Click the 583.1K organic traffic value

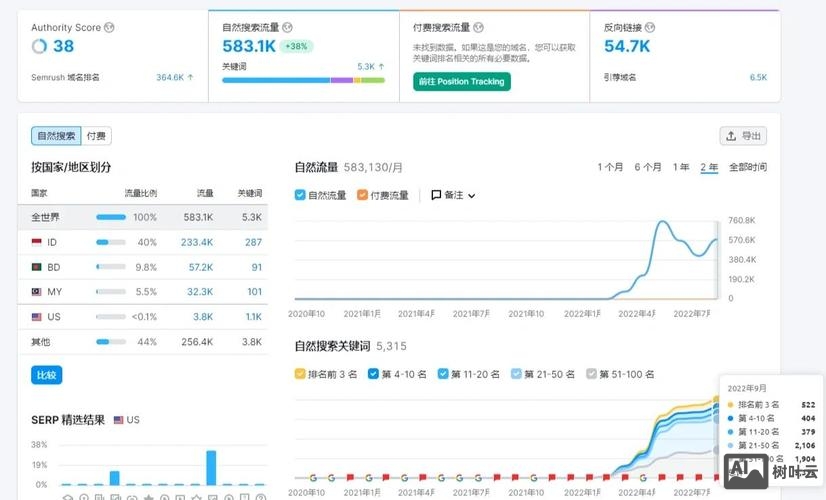tap(249, 46)
